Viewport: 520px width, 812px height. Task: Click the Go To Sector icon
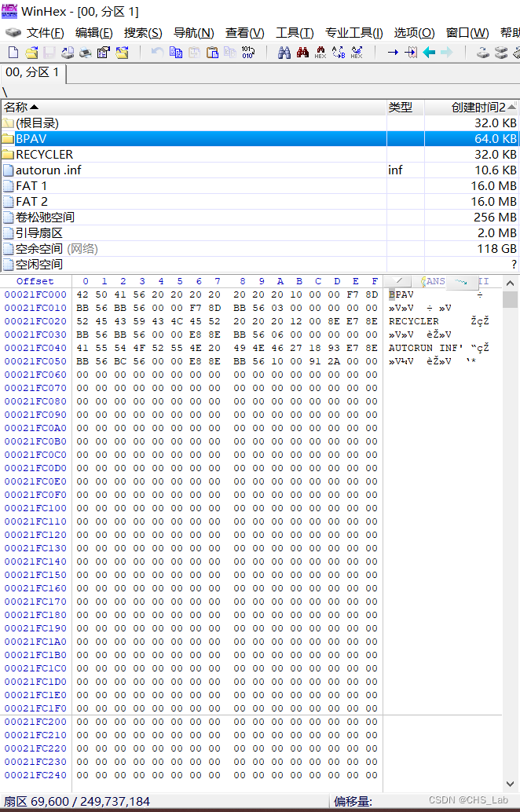(412, 53)
